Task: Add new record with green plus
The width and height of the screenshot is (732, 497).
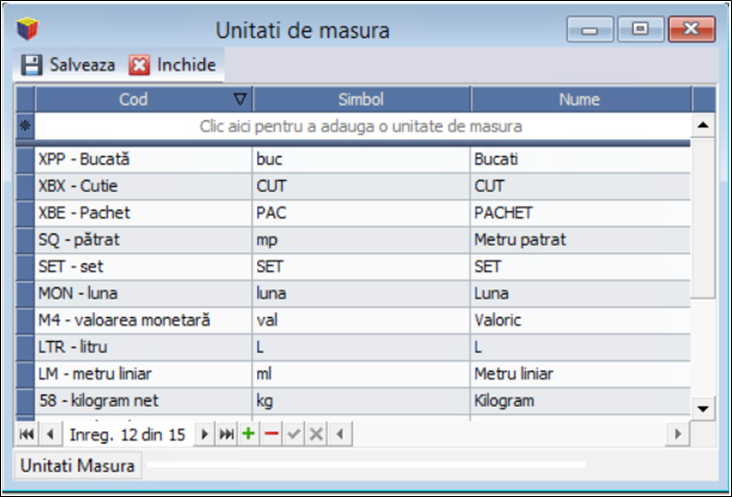Action: tap(248, 434)
